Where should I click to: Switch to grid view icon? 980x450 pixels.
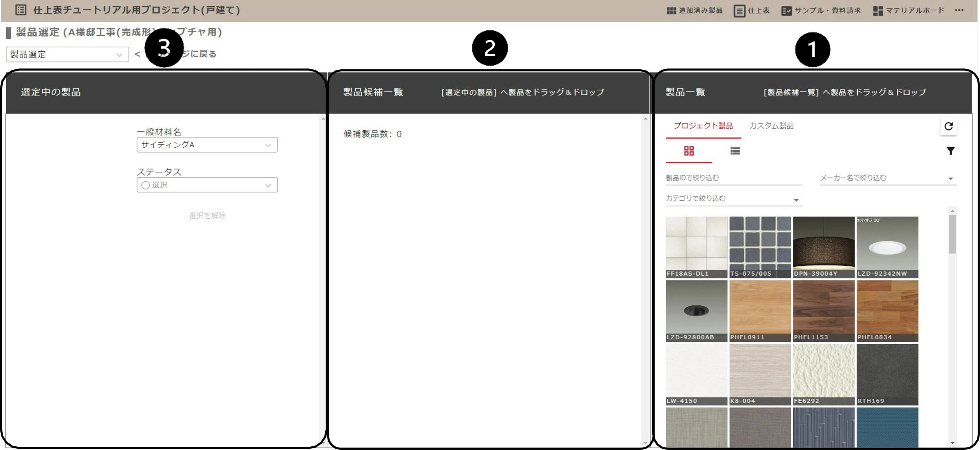(689, 151)
